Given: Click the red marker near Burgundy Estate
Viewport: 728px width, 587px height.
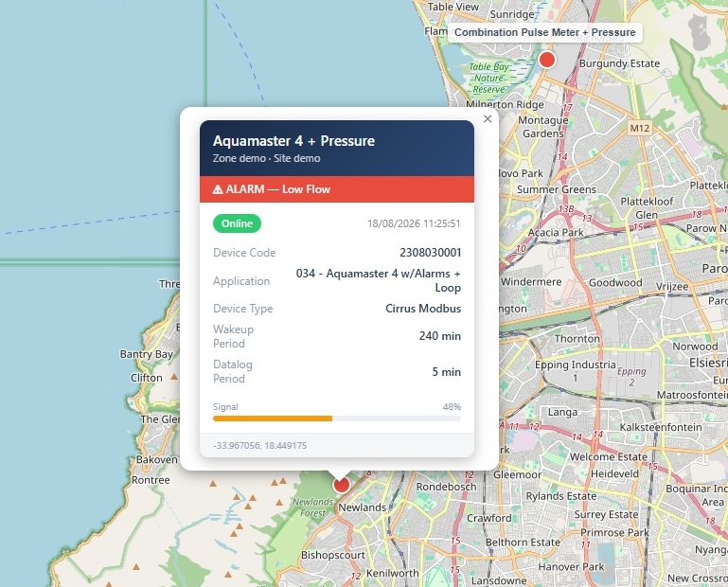Looking at the screenshot, I should tap(547, 60).
